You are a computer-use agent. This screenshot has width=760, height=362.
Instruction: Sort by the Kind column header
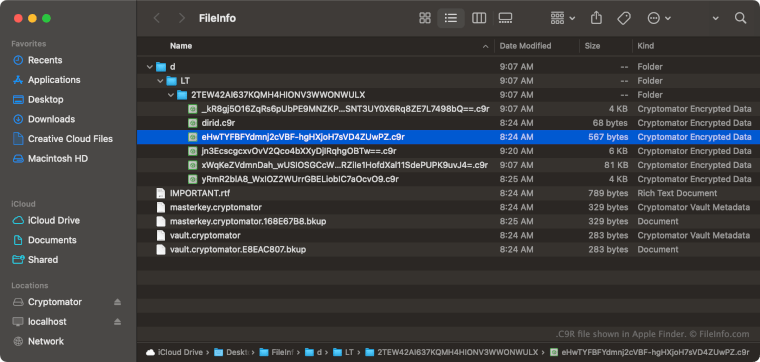(646, 46)
